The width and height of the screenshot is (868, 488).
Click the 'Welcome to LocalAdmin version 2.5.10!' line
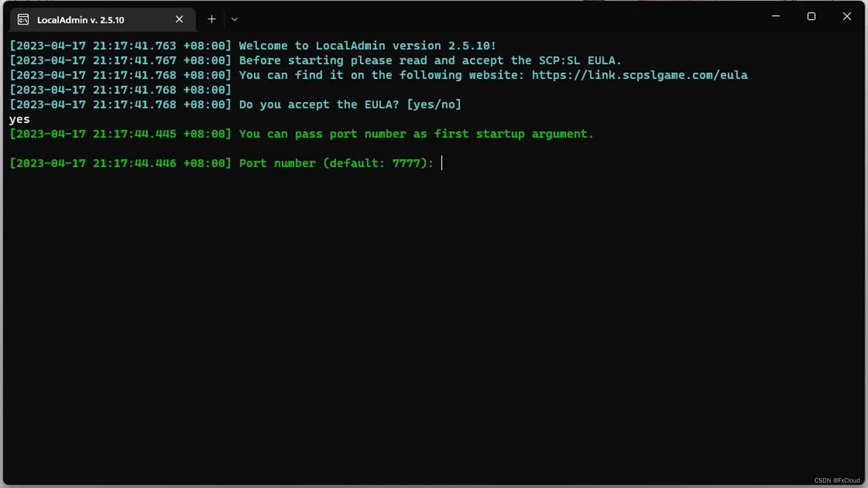click(x=368, y=46)
